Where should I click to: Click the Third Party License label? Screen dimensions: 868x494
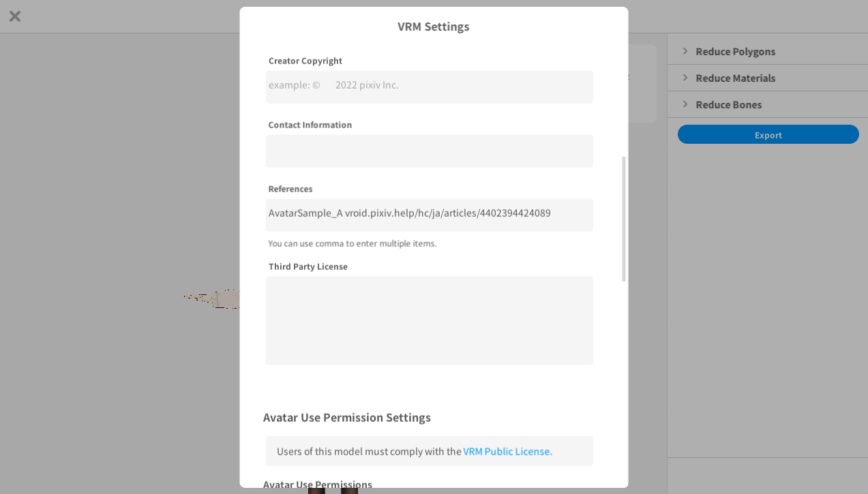click(308, 266)
